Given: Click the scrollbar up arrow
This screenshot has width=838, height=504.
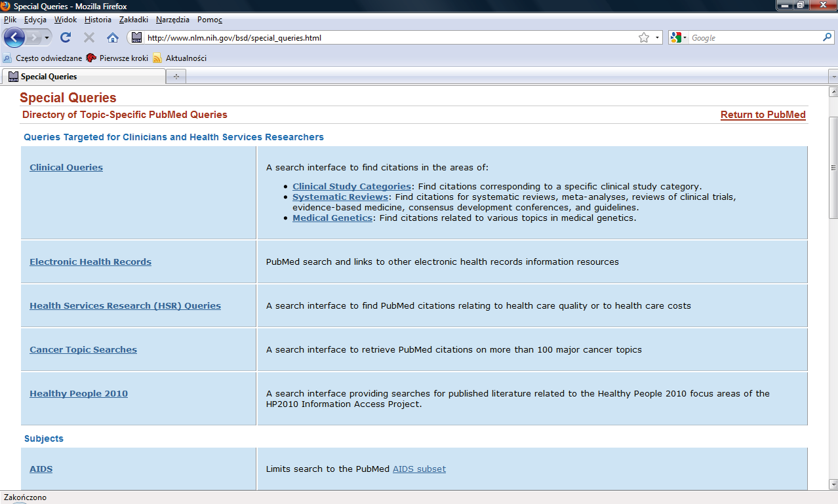Looking at the screenshot, I should click(833, 92).
